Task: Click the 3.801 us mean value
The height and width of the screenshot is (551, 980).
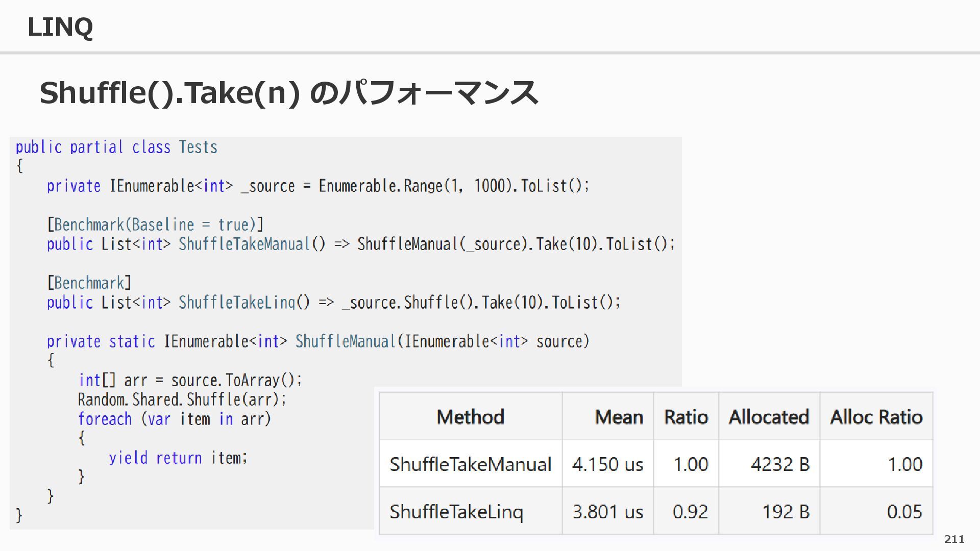Action: (607, 511)
